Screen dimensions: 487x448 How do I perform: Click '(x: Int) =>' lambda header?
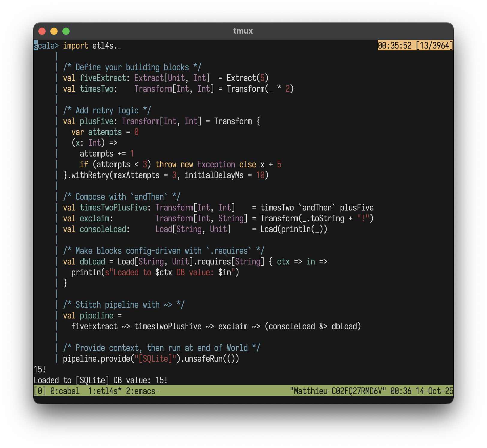click(94, 143)
